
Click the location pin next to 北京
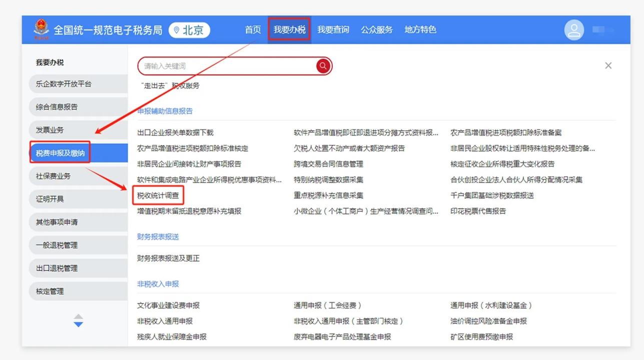pos(176,30)
